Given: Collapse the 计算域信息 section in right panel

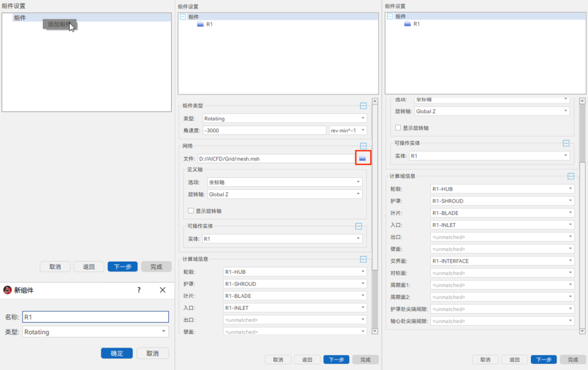Looking at the screenshot, I should (x=571, y=176).
